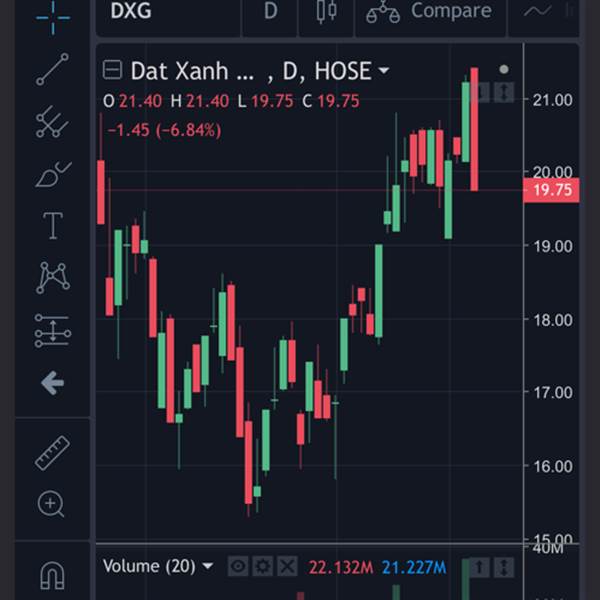This screenshot has width=600, height=600.
Task: Open the long/short position prediction tool
Action: (x=53, y=331)
